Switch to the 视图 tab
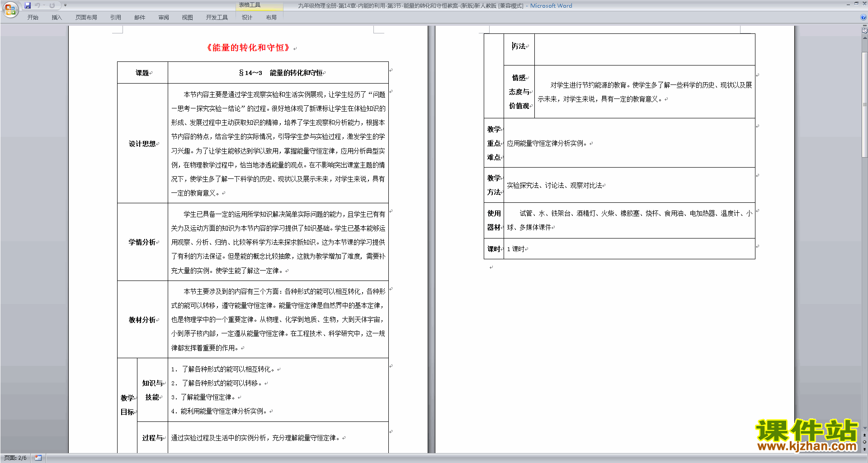Screen dimensions: 868x463 coord(187,18)
